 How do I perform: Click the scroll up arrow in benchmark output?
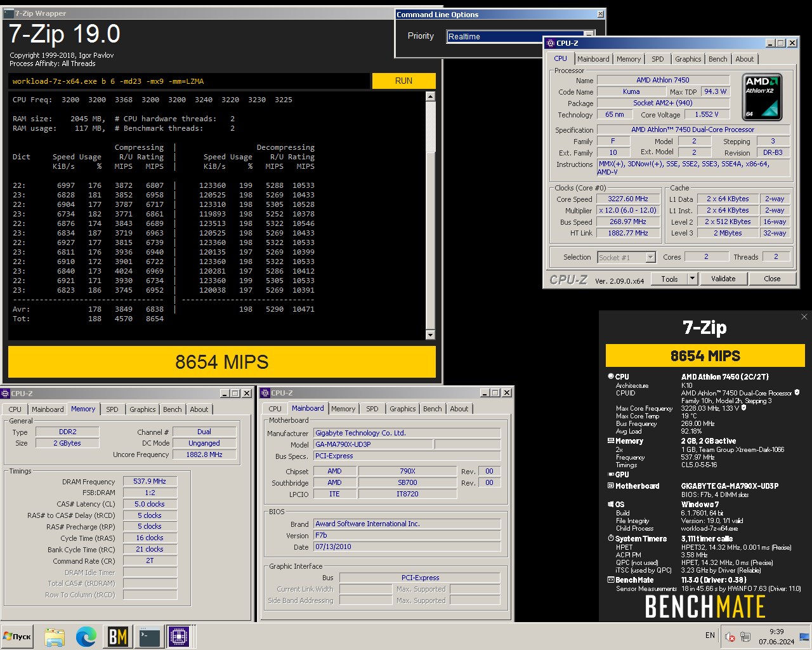[x=430, y=96]
